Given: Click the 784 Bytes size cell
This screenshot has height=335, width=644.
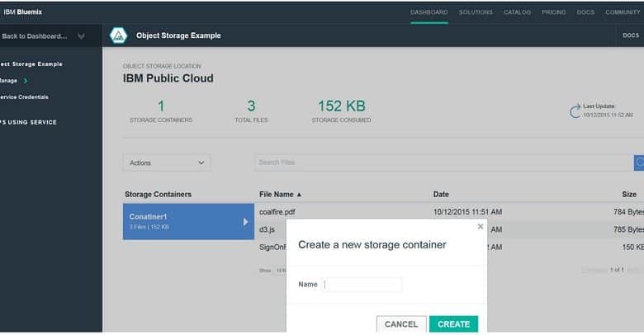Looking at the screenshot, I should pyautogui.click(x=628, y=212).
